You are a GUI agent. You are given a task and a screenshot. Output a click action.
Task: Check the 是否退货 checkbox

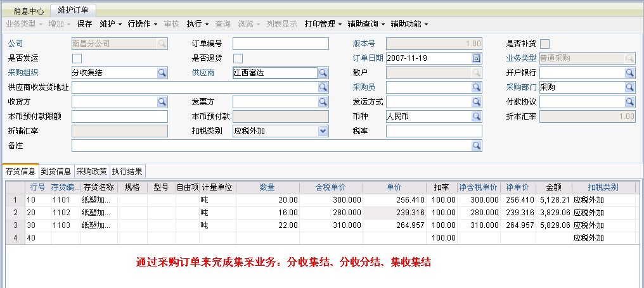pyautogui.click(x=238, y=58)
